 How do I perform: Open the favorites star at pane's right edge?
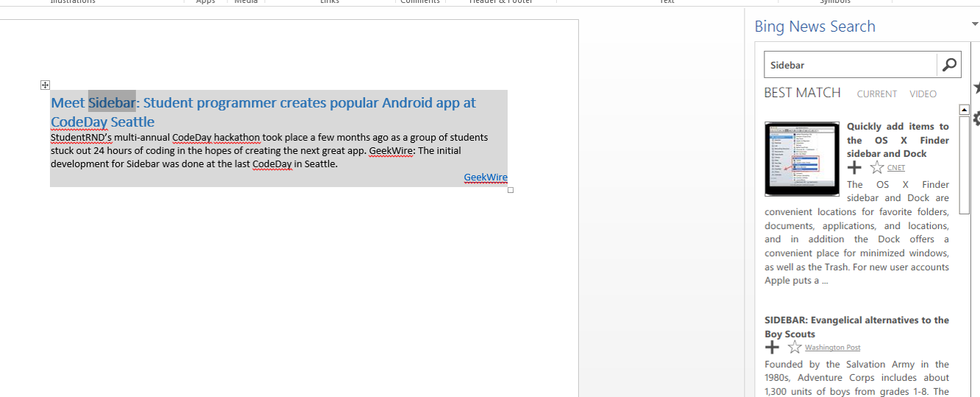pyautogui.click(x=976, y=88)
